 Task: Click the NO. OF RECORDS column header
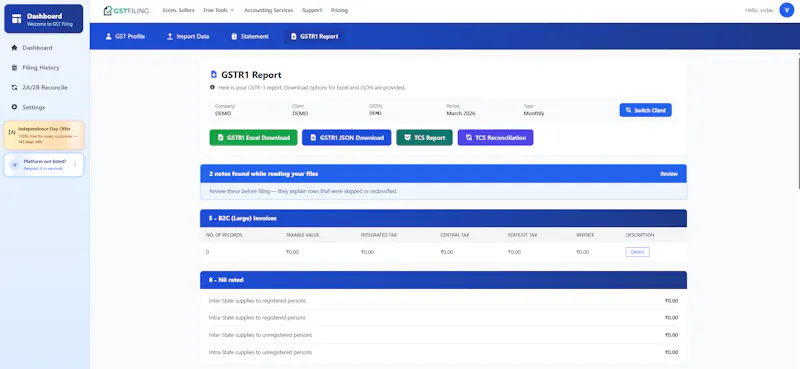point(224,235)
